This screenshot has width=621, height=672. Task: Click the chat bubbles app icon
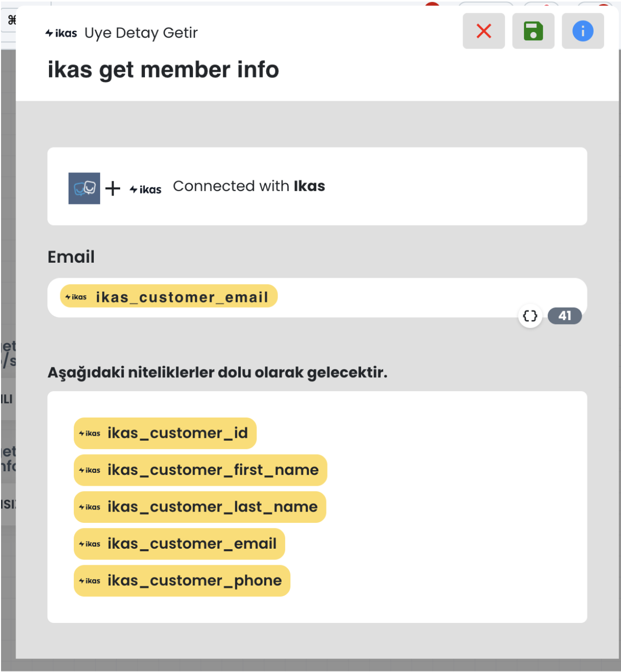84,188
